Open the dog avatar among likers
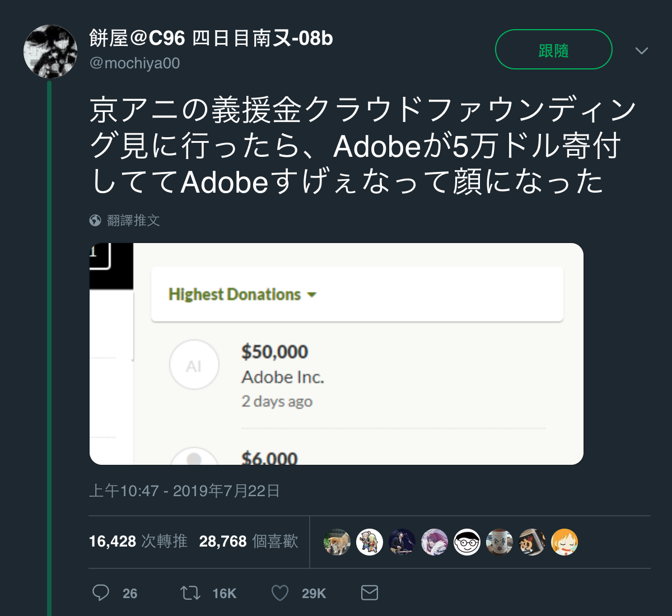This screenshot has height=616, width=672. (337, 542)
